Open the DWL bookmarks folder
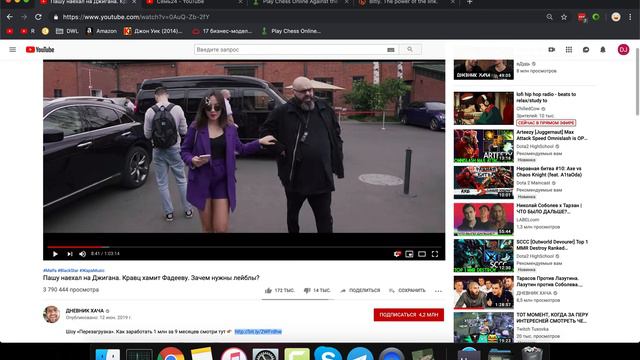 click(x=67, y=31)
